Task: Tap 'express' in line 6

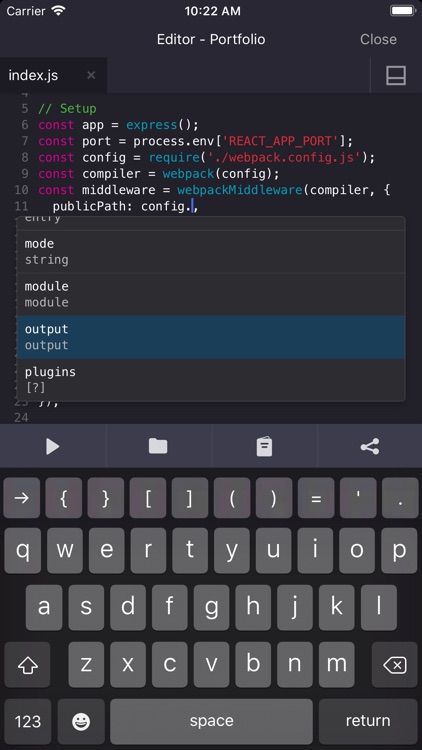Action: coord(152,125)
